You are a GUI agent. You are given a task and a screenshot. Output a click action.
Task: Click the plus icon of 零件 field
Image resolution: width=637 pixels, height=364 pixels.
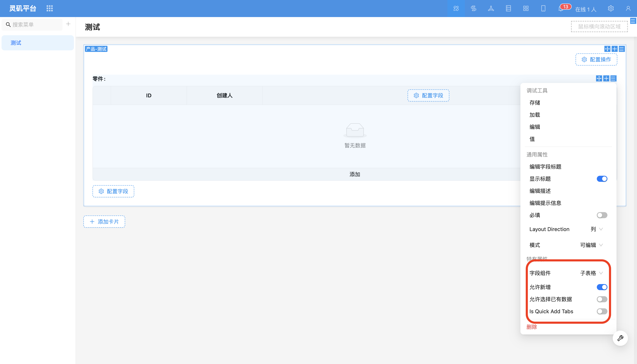pos(606,78)
